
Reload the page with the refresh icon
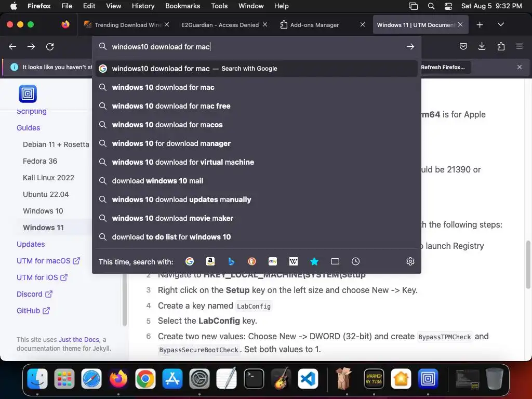(x=50, y=46)
